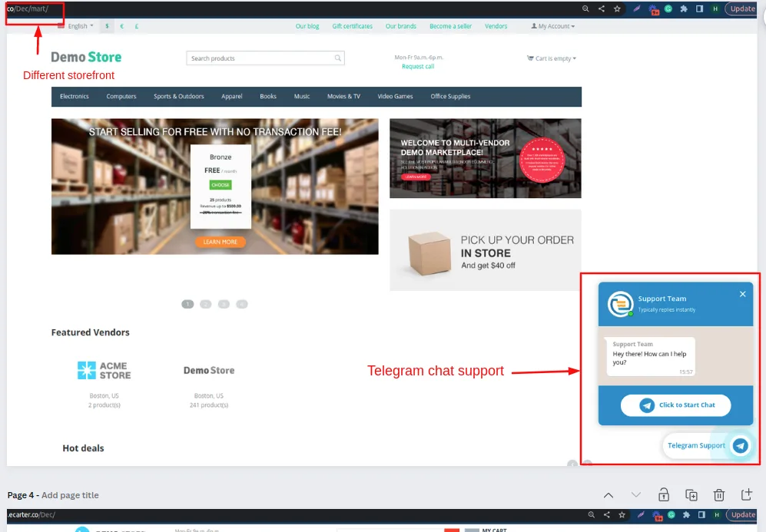Delete page 4 with the trash icon
Image resolution: width=766 pixels, height=532 pixels.
coord(718,495)
